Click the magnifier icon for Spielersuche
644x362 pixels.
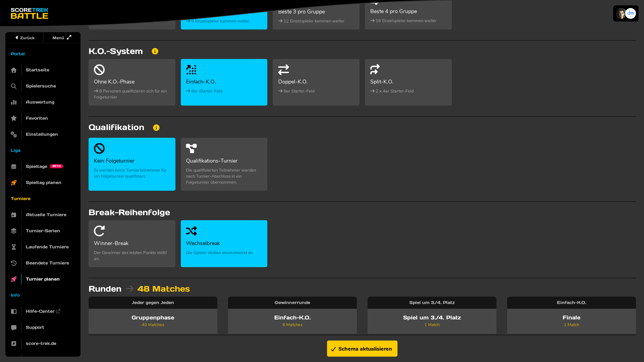pos(14,86)
